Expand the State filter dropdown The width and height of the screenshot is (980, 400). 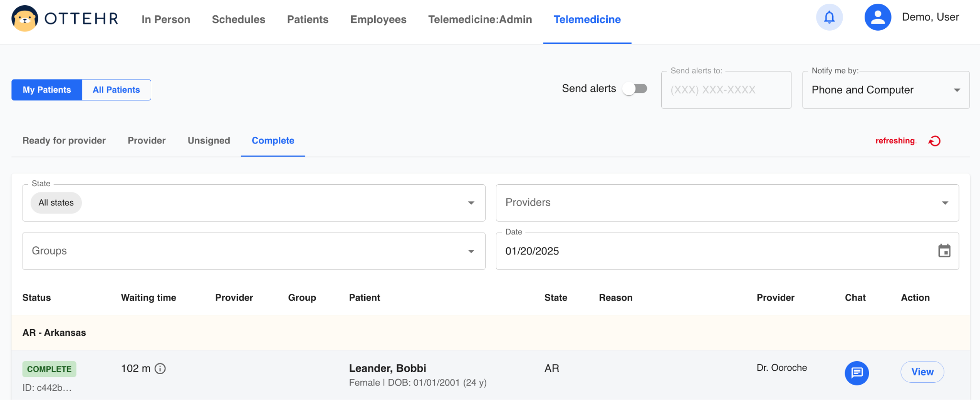click(471, 203)
